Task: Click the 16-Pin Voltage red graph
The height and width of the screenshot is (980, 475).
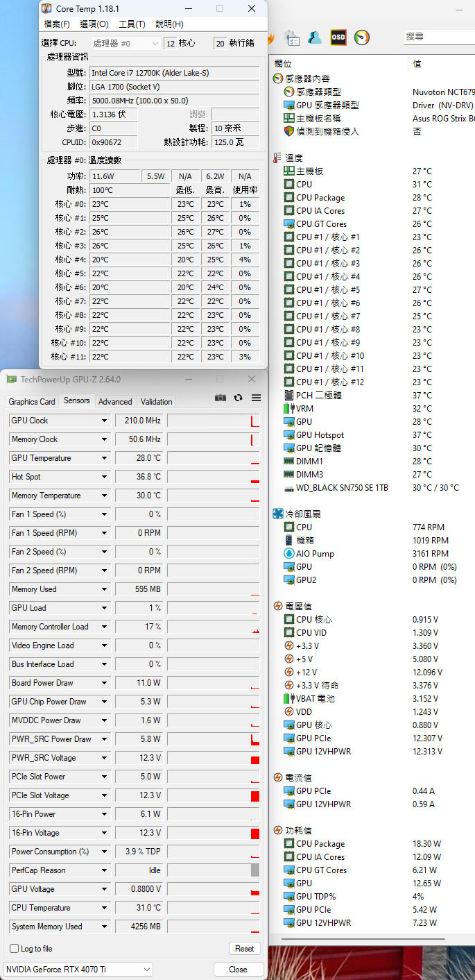Action: click(255, 833)
